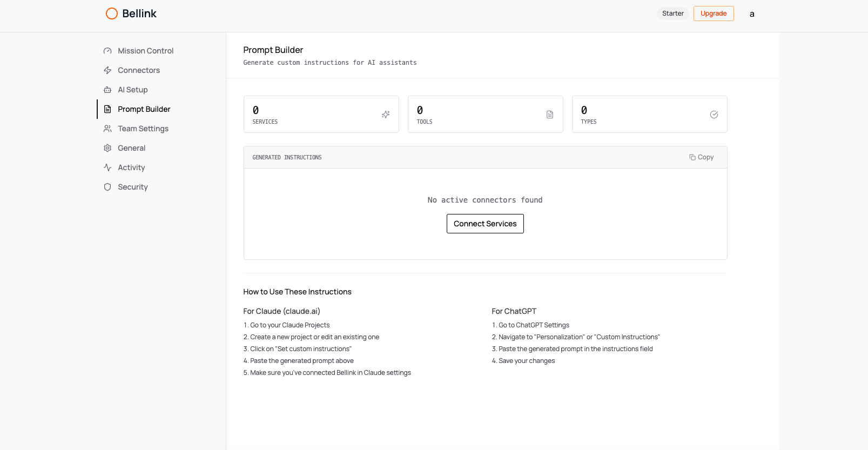Image resolution: width=868 pixels, height=450 pixels.
Task: Click the Bellink brand name
Action: pos(139,14)
